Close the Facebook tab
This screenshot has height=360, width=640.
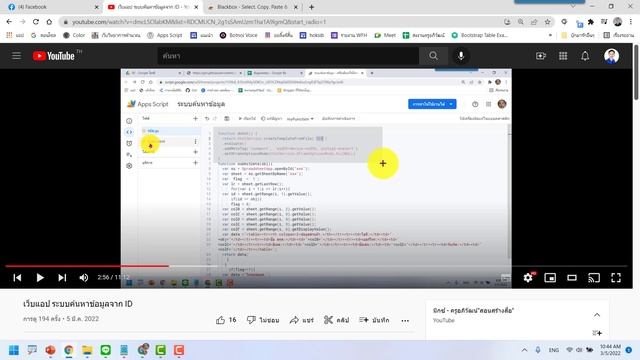tap(96, 7)
